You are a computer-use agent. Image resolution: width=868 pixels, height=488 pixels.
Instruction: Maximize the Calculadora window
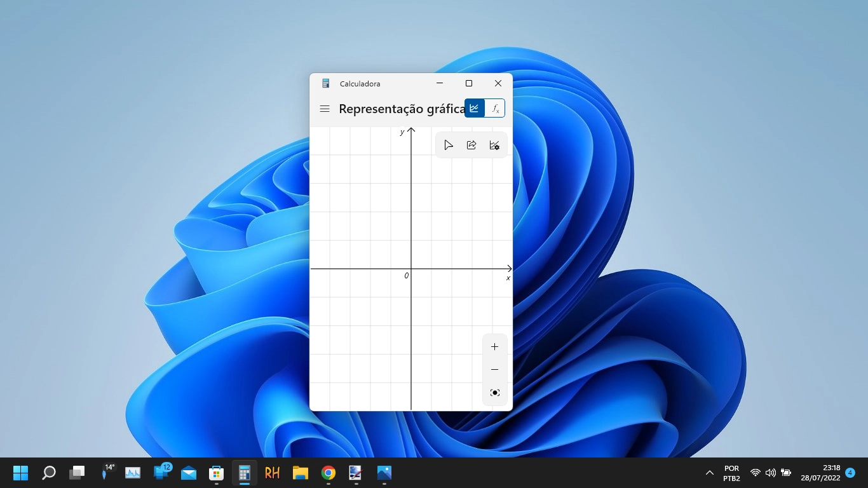(x=469, y=83)
